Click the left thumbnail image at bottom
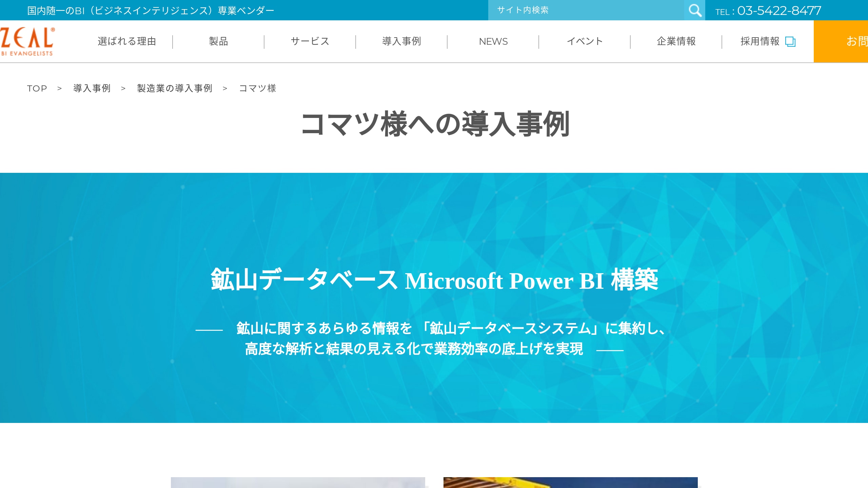This screenshot has width=868, height=488. tap(298, 482)
